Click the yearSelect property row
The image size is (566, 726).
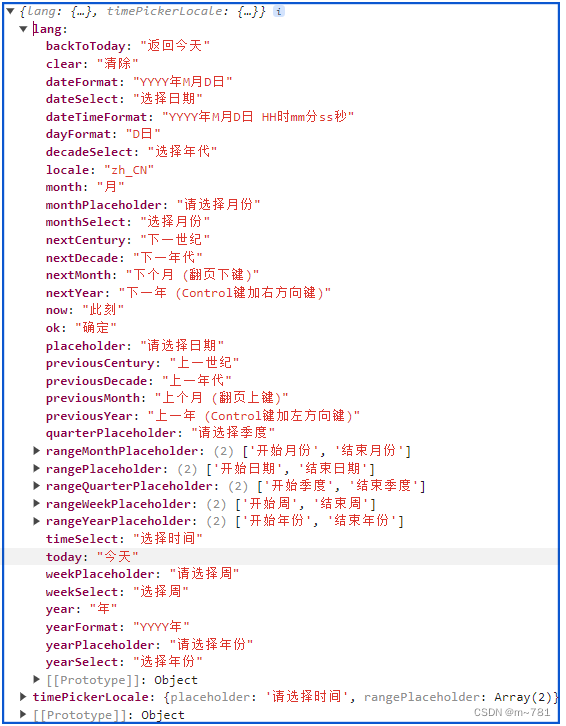click(124, 662)
